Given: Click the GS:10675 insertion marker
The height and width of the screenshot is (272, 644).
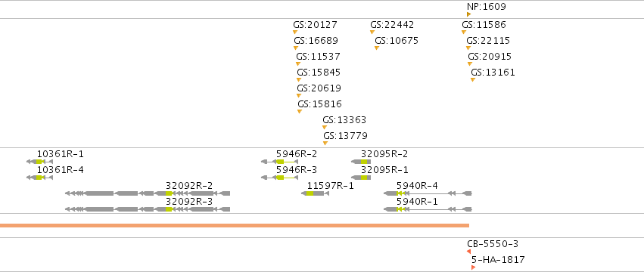Looking at the screenshot, I should (x=377, y=48).
